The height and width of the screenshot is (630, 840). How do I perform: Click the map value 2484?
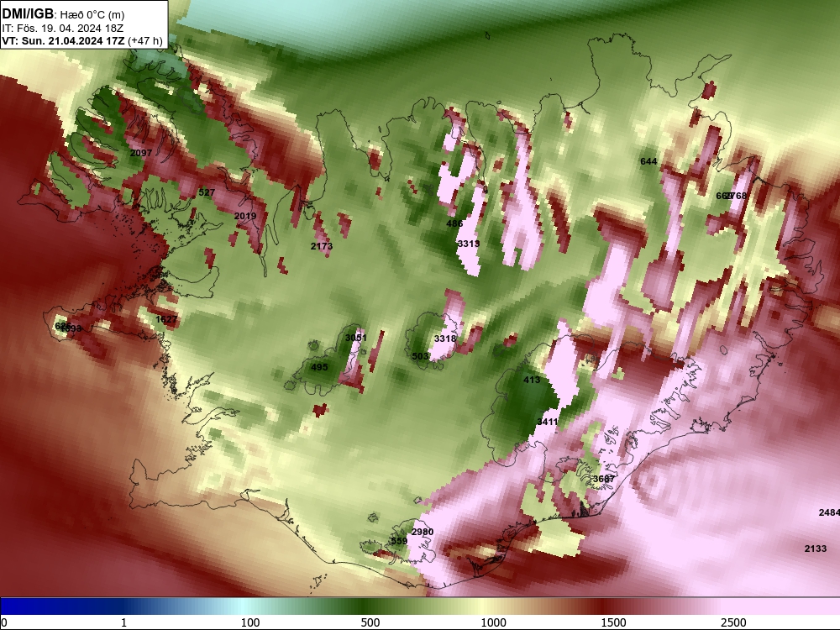(829, 512)
